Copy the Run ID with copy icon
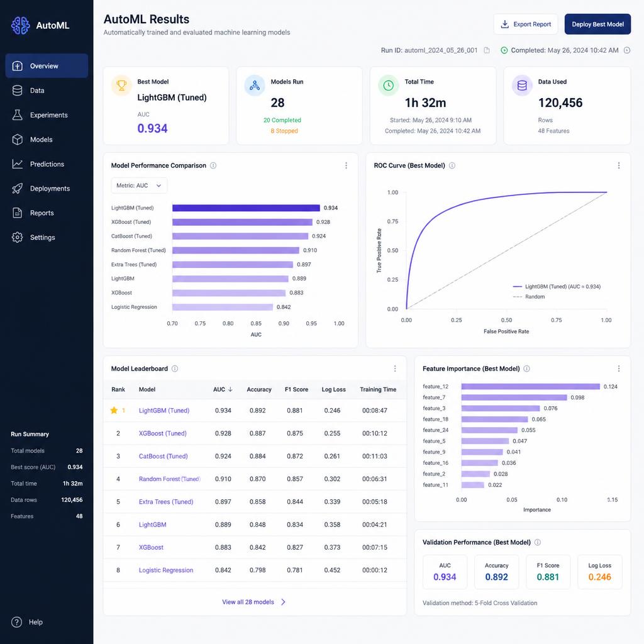 click(487, 50)
